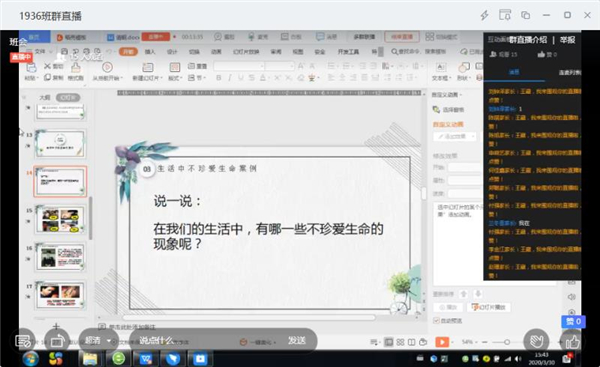The image size is (600, 367).
Task: Click the raise hand wave icon
Action: point(536,340)
